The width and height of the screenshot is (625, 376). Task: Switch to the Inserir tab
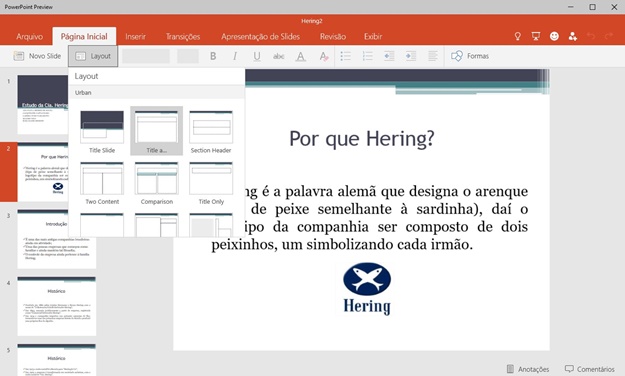(136, 37)
